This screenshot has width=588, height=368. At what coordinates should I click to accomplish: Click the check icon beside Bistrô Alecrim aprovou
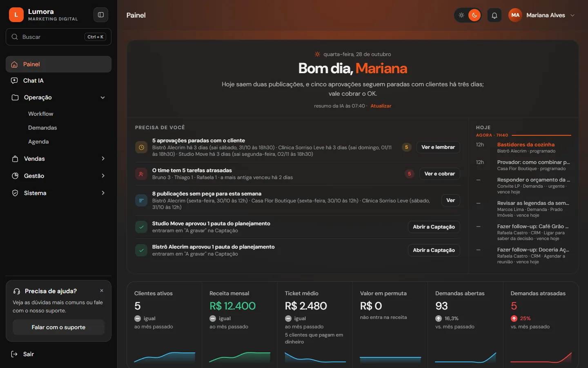(x=141, y=250)
